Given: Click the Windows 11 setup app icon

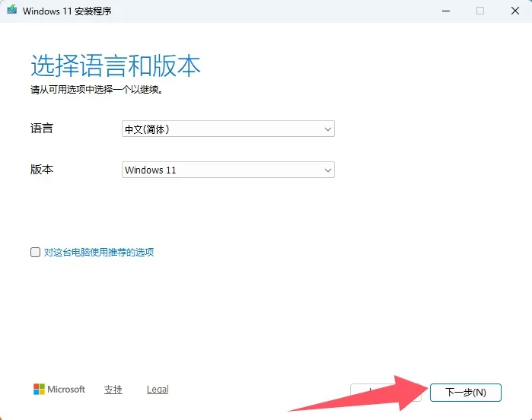Looking at the screenshot, I should point(12,9).
